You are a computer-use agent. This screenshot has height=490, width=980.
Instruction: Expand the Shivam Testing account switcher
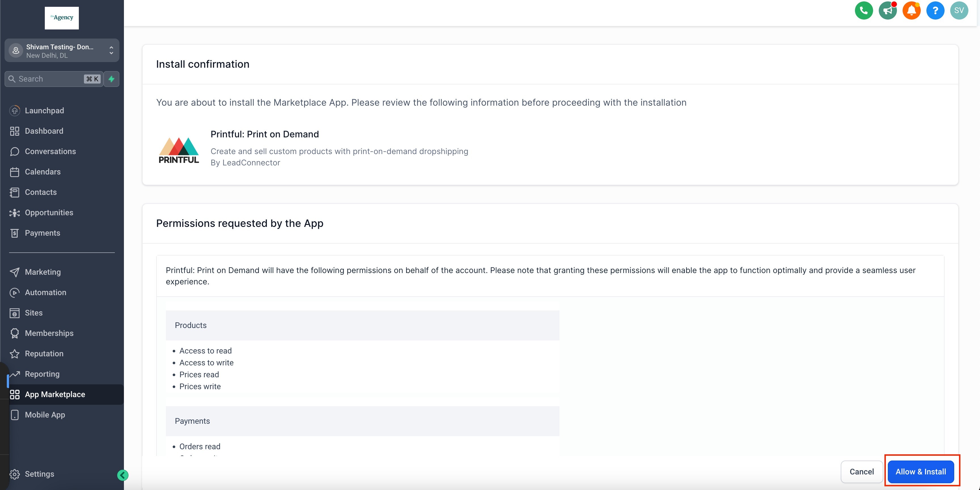[62, 51]
